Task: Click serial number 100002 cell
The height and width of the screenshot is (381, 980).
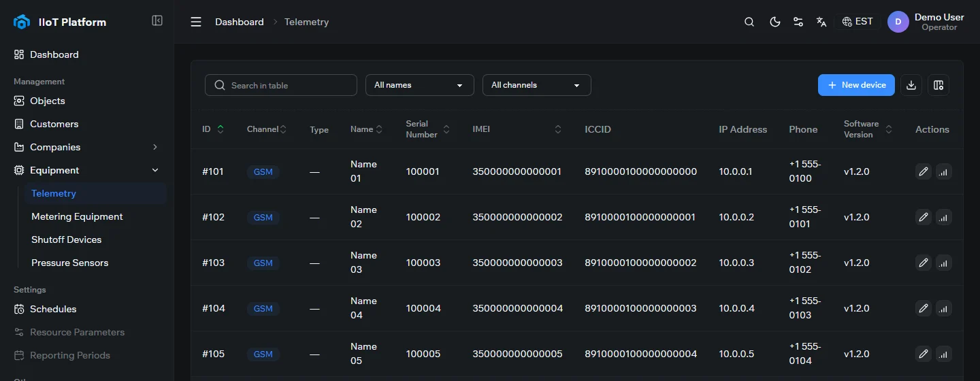Action: click(423, 217)
